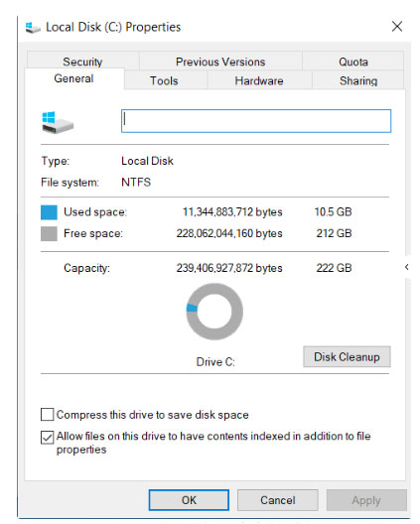Click the large Windows drive icon
The width and height of the screenshot is (420, 524).
[x=58, y=122]
